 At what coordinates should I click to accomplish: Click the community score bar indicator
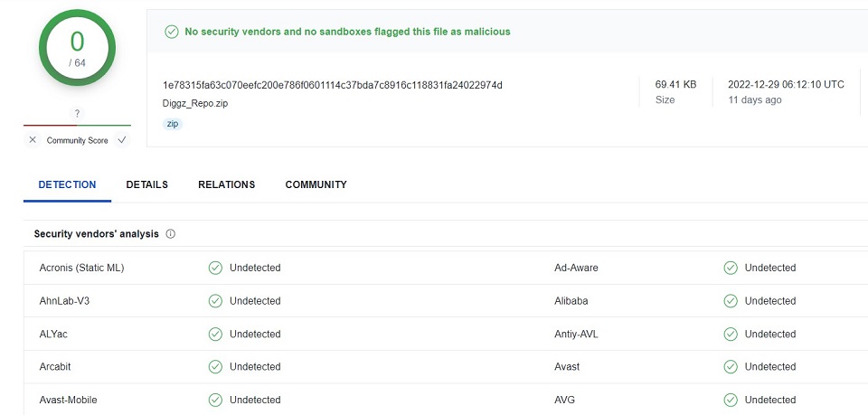tap(77, 125)
